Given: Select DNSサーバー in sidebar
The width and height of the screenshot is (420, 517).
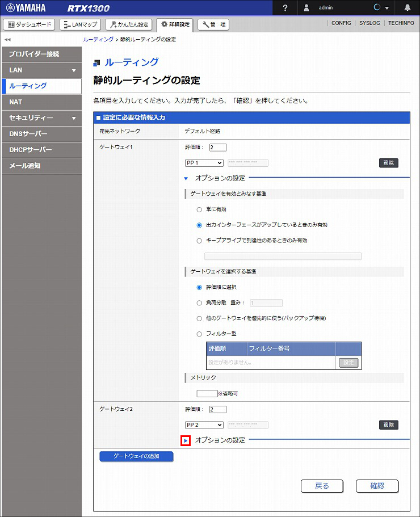Looking at the screenshot, I should click(41, 134).
